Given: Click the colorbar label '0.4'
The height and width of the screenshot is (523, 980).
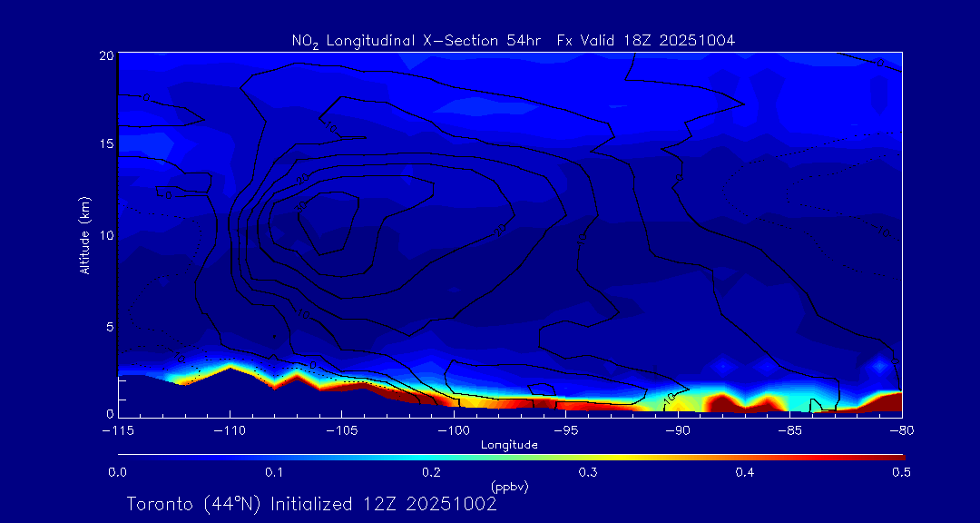Looking at the screenshot, I should click(x=744, y=472).
